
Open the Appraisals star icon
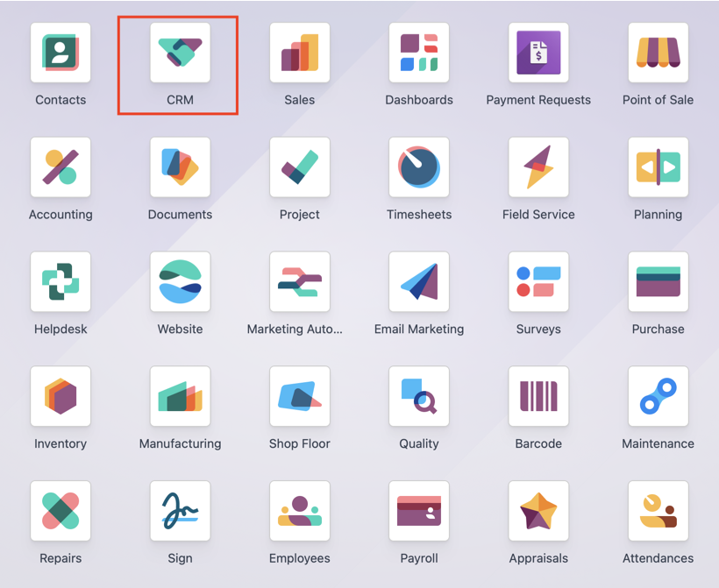pos(538,511)
